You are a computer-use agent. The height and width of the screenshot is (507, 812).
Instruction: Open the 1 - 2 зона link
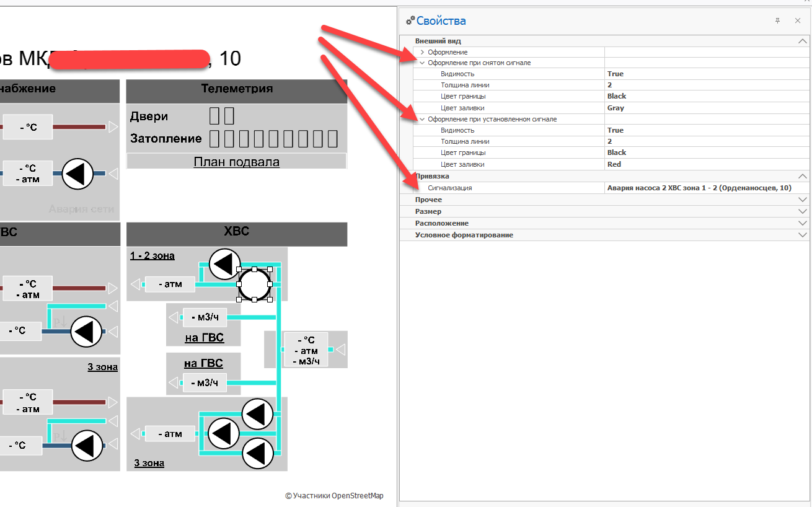click(x=152, y=255)
